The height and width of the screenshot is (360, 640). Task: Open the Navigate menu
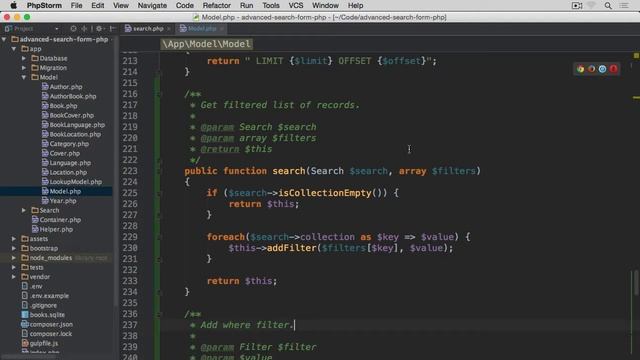(152, 6)
